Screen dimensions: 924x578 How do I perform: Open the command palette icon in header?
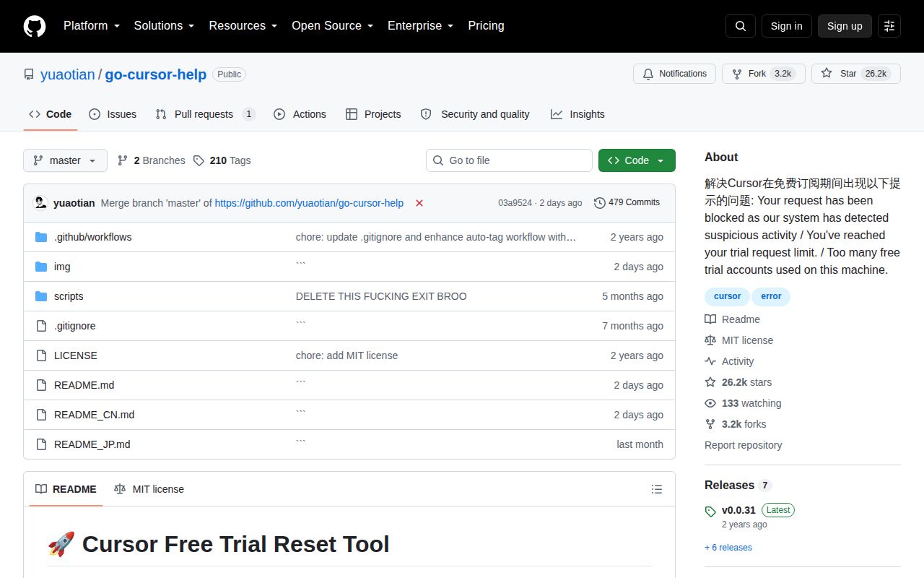[889, 26]
